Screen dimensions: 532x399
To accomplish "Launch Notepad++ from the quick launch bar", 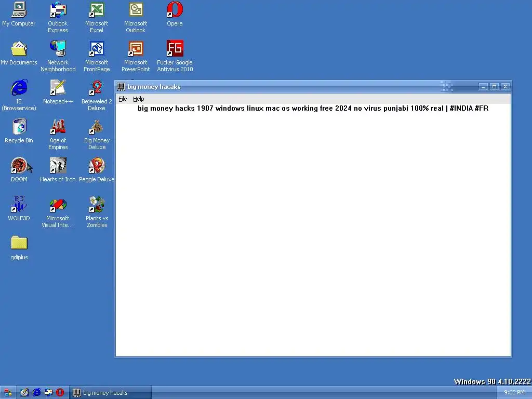I will coord(24,393).
